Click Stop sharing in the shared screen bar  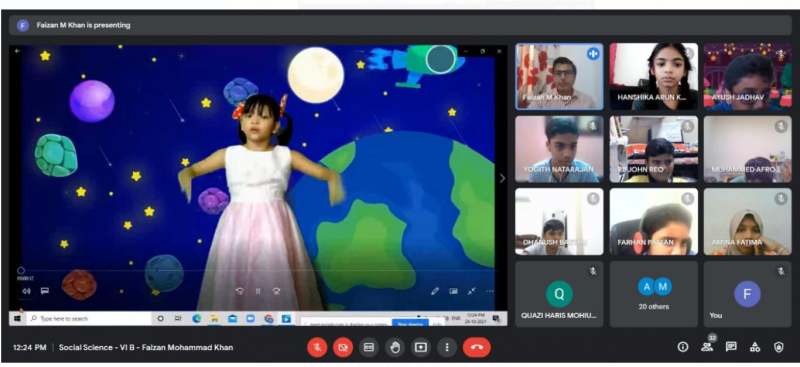[x=410, y=323]
